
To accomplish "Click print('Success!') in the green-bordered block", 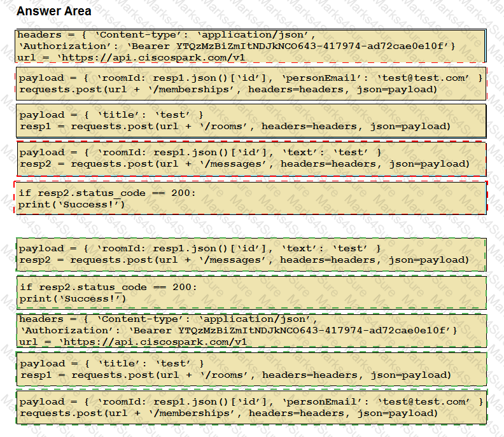I will point(73,299).
